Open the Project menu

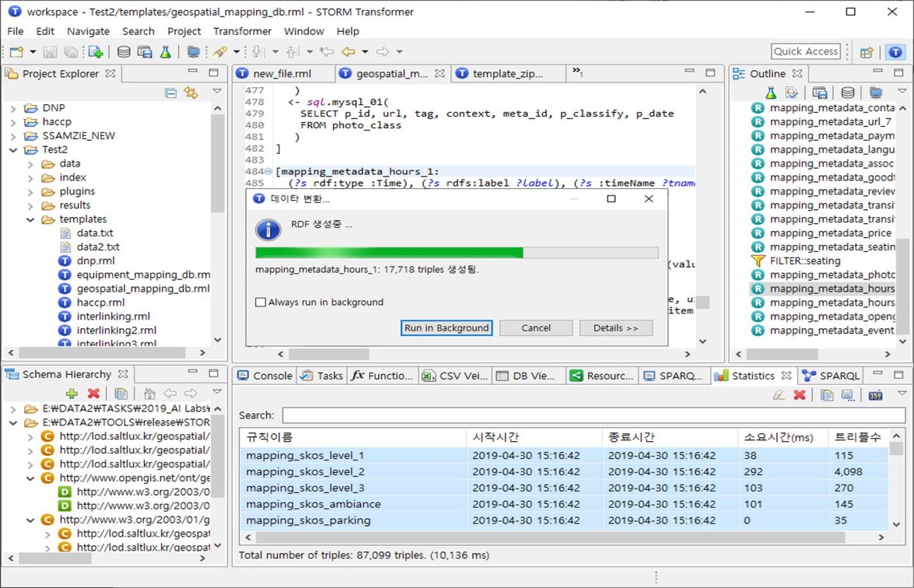point(184,31)
